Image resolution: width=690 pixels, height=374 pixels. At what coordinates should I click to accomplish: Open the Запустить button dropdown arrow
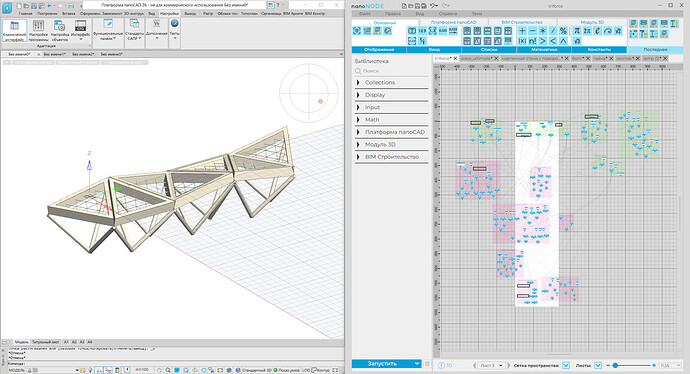point(417,363)
